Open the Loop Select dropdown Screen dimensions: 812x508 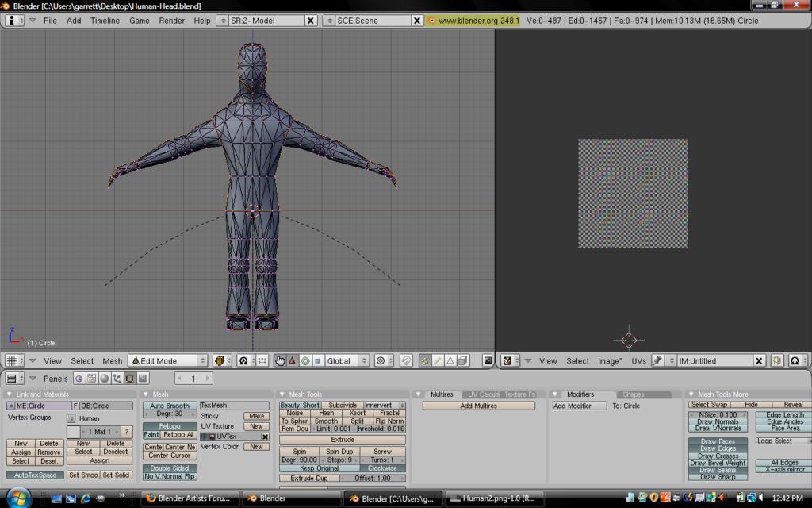(783, 441)
